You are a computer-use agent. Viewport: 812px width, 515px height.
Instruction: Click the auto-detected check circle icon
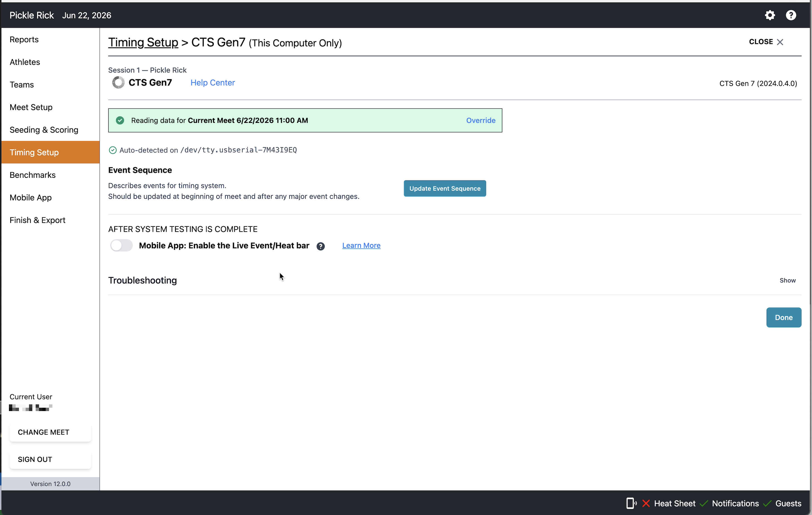(x=113, y=150)
